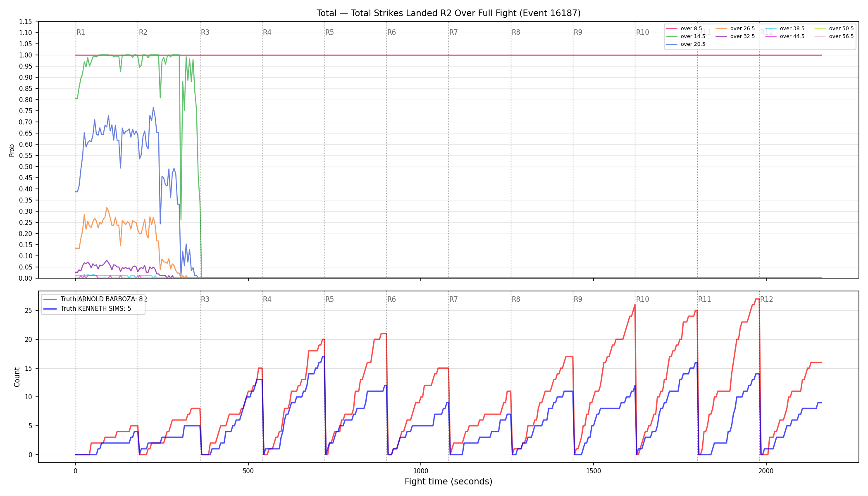The height and width of the screenshot is (496, 868).
Task: Click the R1 round label in probability chart
Action: point(81,32)
